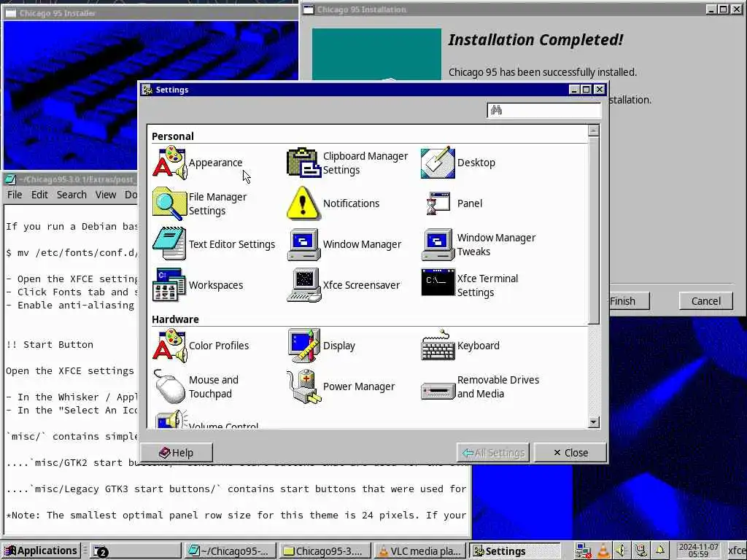Screen dimensions: 747x560
Task: Click Close button in Settings window
Action: [570, 453]
